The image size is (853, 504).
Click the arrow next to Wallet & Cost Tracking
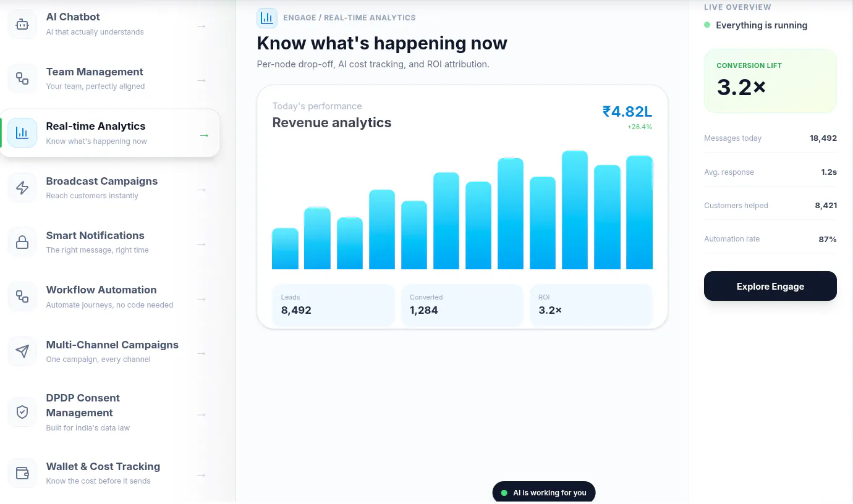[x=201, y=475]
